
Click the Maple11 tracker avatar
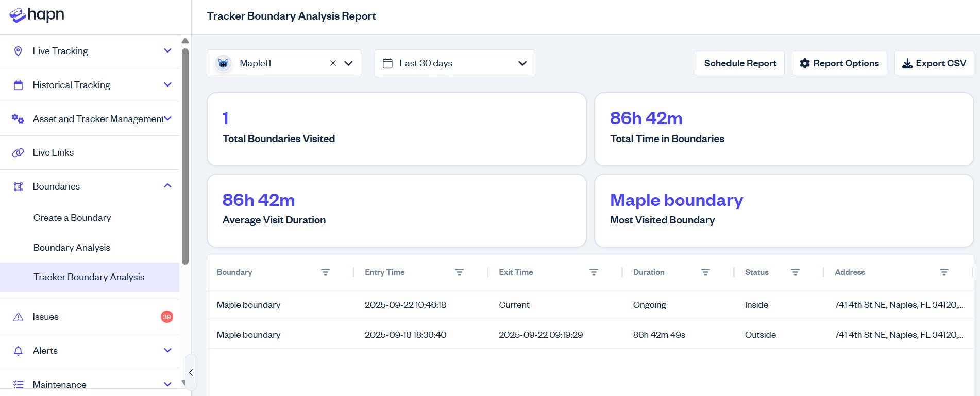(x=223, y=63)
